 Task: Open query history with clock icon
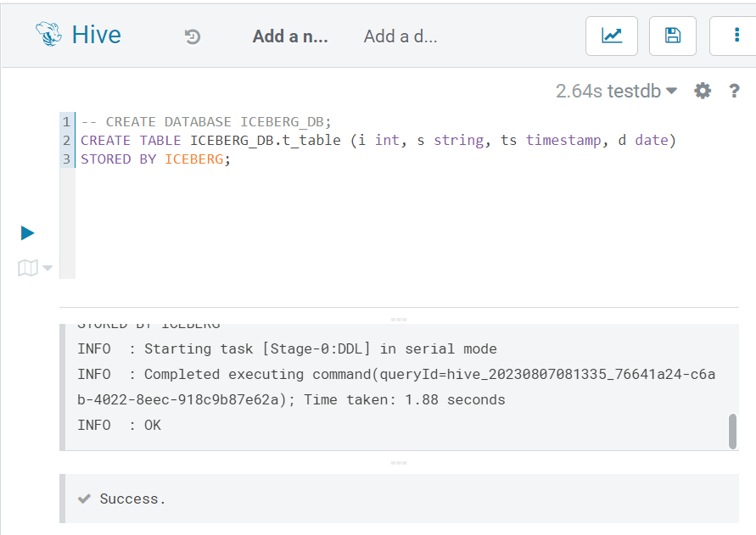point(193,36)
